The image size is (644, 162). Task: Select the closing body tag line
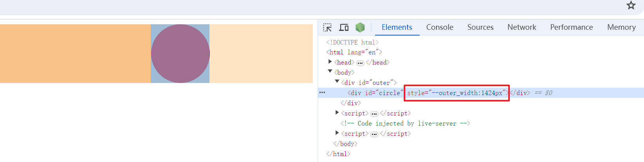pos(345,144)
